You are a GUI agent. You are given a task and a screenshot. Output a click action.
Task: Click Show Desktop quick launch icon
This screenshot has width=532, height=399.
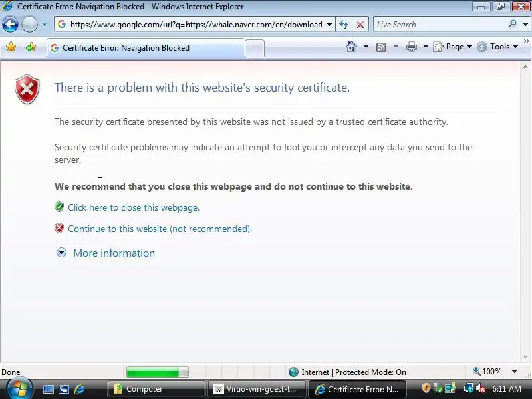click(48, 389)
